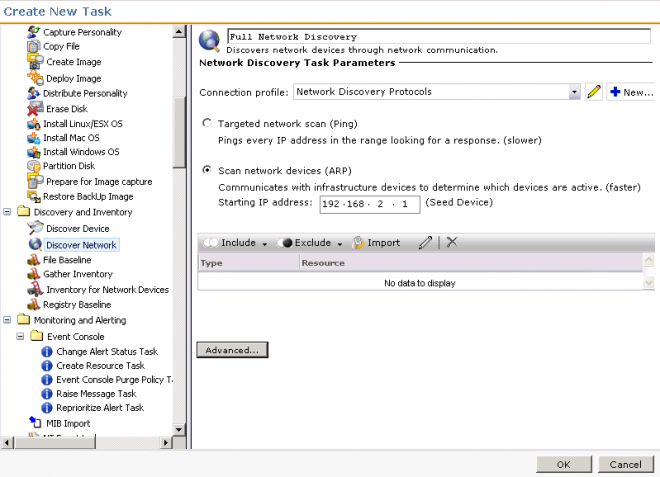Viewport: 660px width, 477px height.
Task: Select Scan network devices (ARP) radio button
Action: (x=207, y=170)
